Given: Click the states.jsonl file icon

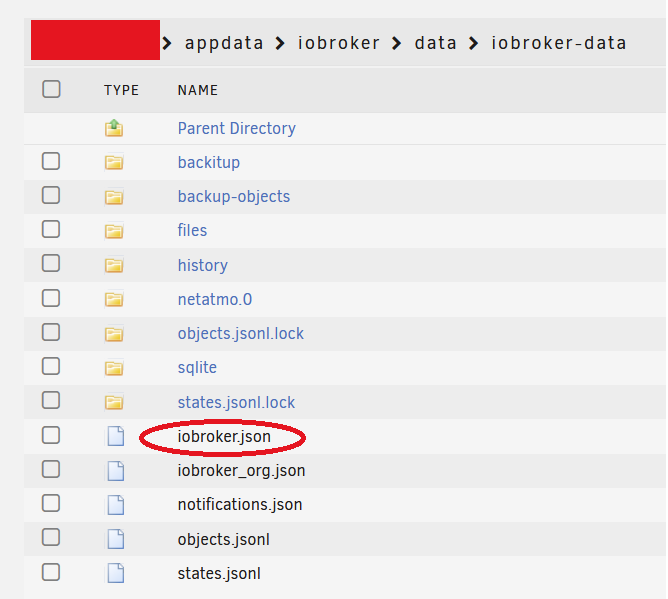Looking at the screenshot, I should (x=115, y=573).
